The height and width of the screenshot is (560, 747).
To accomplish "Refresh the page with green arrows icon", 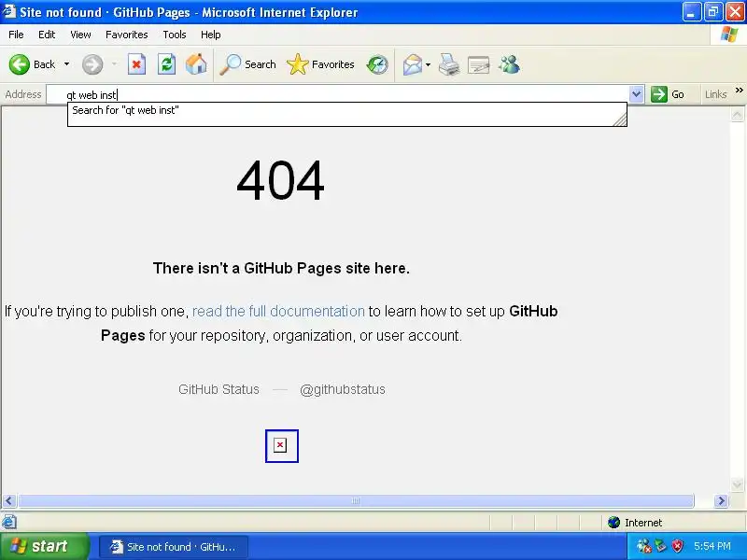I will (166, 64).
